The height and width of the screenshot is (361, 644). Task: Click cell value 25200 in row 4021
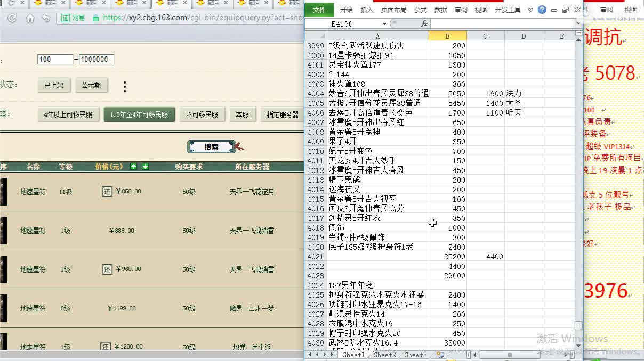tap(448, 257)
